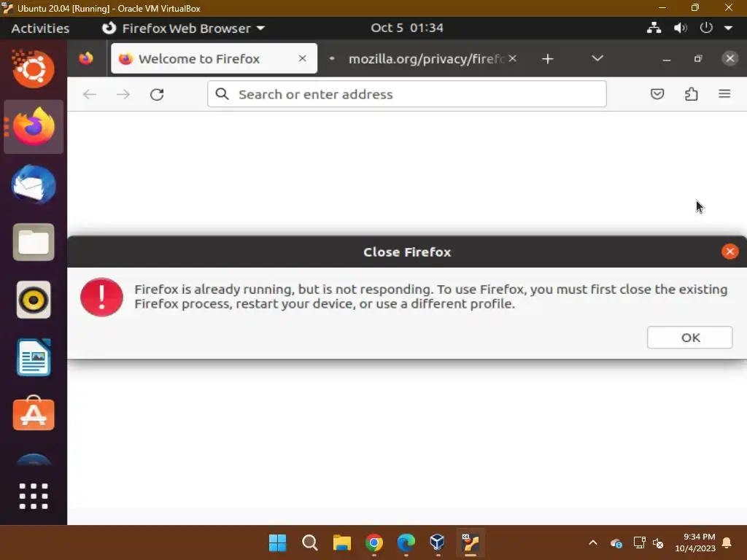Open the Firefox extensions puzzle icon
747x560 pixels.
click(x=691, y=94)
